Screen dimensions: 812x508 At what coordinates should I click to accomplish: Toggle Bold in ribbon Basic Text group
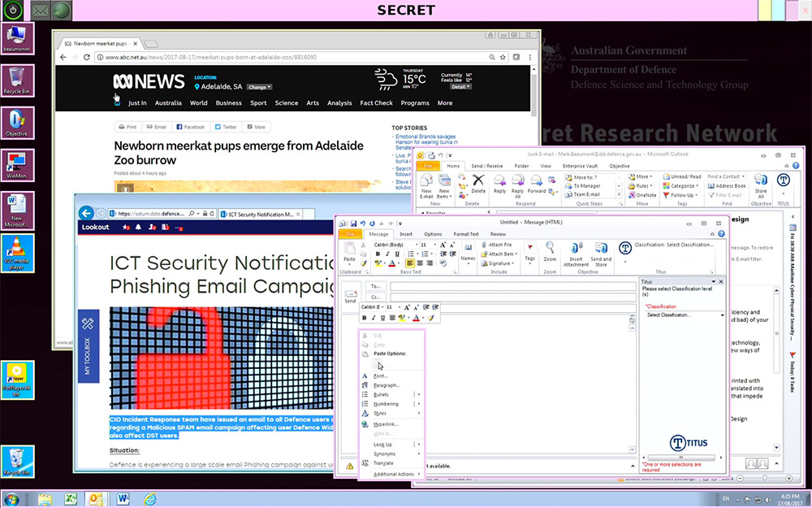point(378,254)
